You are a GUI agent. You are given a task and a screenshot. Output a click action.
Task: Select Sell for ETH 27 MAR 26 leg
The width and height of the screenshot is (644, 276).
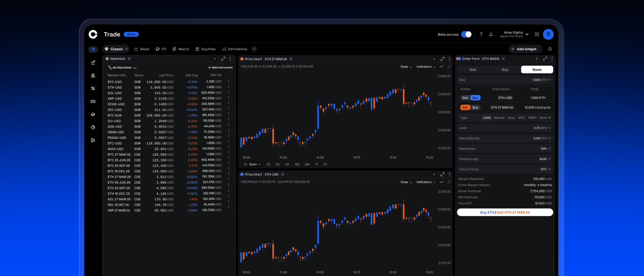click(x=465, y=107)
